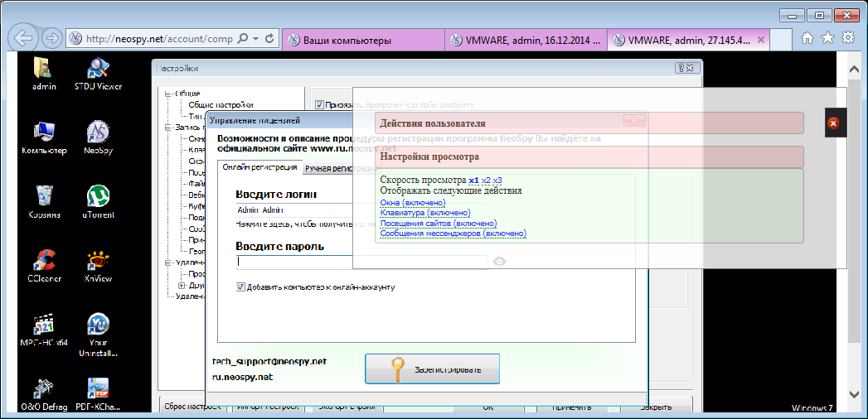Image resolution: width=868 pixels, height=419 pixels.
Task: Toggle Добавить компьютер к онлайн-аккаунту checkbox
Action: click(240, 287)
